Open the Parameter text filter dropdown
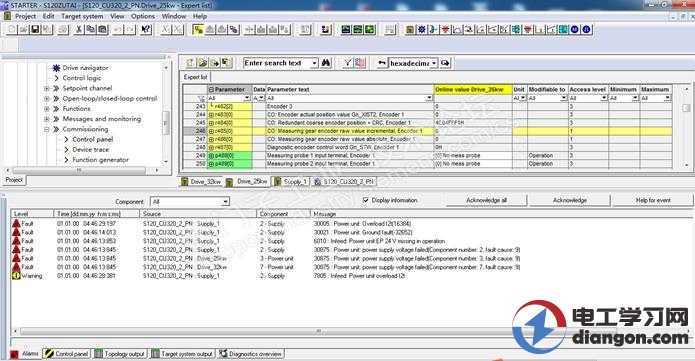 pos(429,98)
